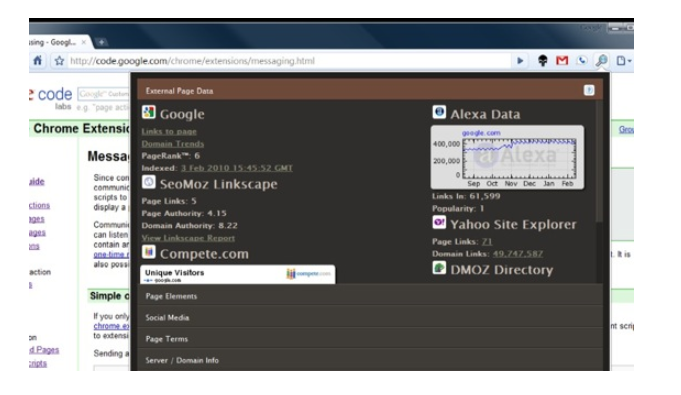Expand the Server / Domain Info section
The image size is (681, 395).
click(x=370, y=360)
